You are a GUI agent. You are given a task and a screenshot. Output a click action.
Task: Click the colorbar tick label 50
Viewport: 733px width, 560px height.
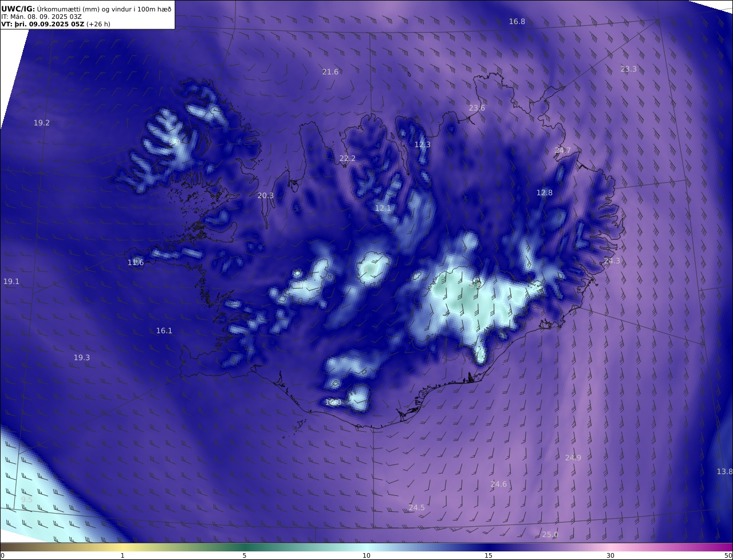coord(728,555)
